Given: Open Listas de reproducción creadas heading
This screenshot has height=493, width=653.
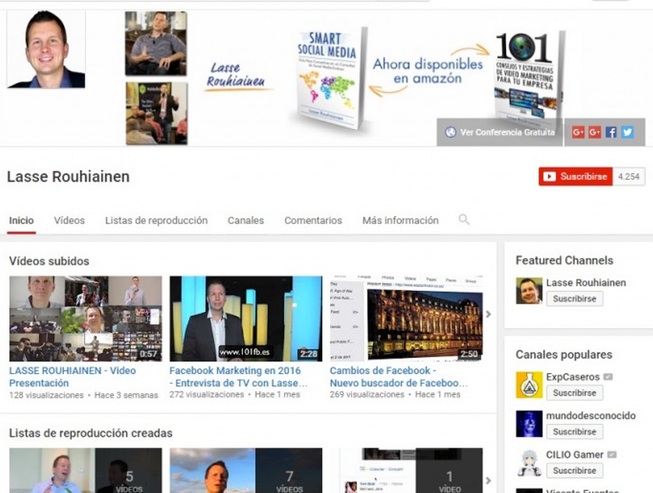Looking at the screenshot, I should coord(90,433).
